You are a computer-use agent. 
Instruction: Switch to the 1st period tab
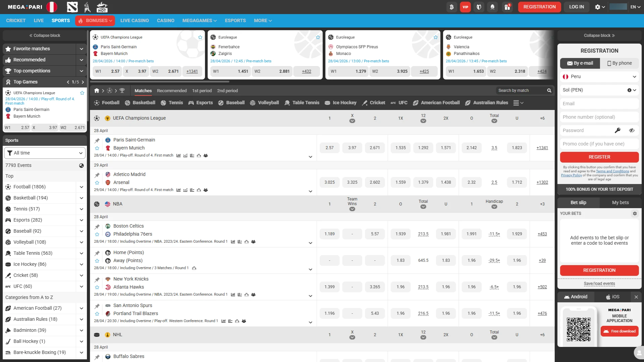(202, 91)
